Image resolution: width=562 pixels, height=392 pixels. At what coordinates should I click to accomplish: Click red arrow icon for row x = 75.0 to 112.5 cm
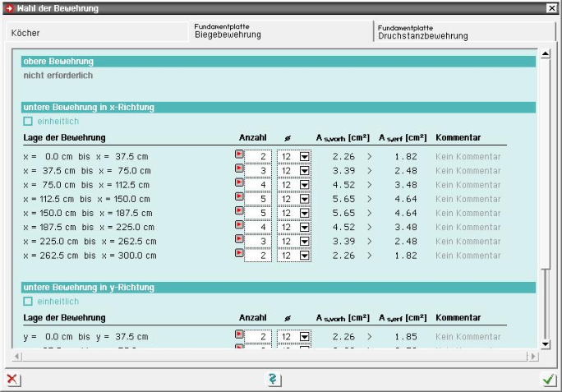pyautogui.click(x=239, y=182)
